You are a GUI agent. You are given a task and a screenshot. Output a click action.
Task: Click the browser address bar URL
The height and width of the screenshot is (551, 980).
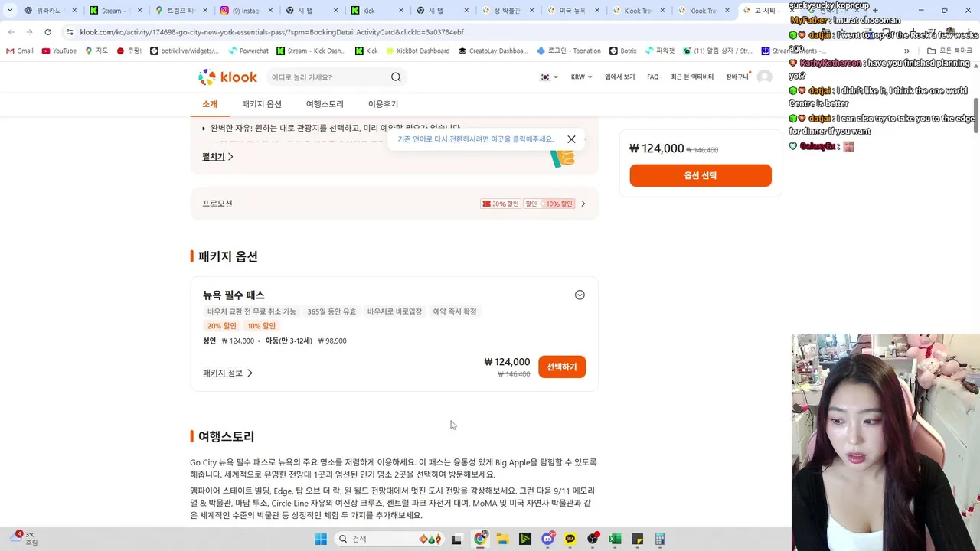[272, 32]
